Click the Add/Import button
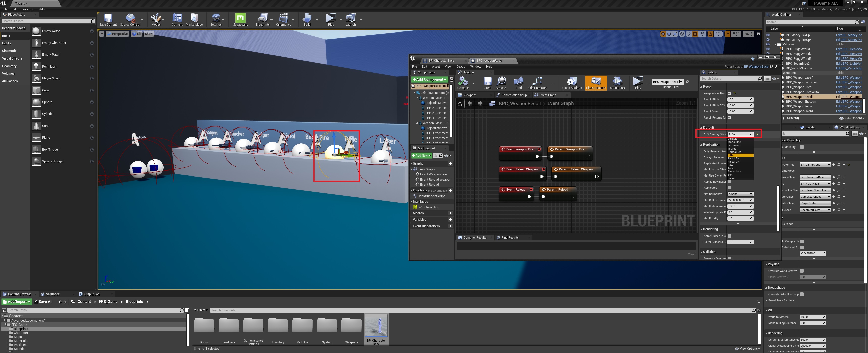Screen dimensions: 868x353 click(x=16, y=302)
